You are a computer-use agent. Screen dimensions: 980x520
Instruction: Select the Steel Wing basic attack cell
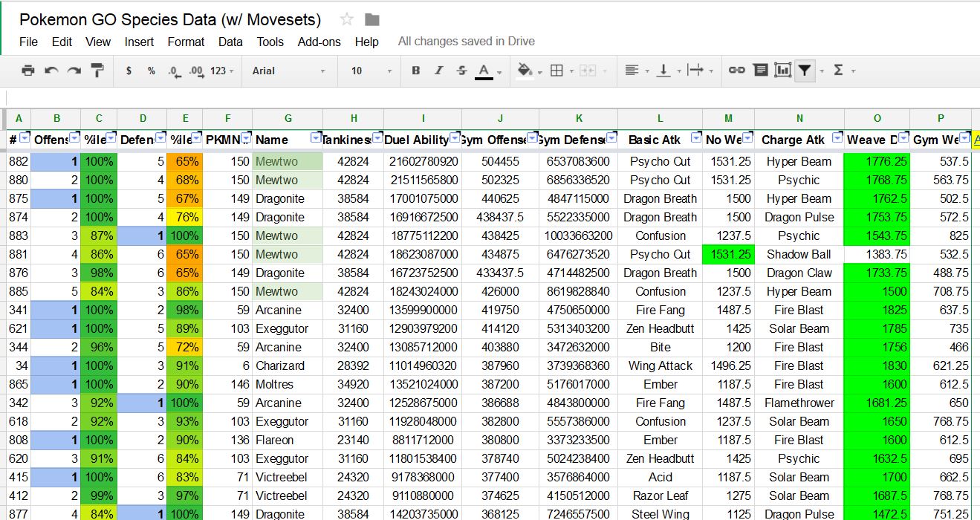click(x=660, y=514)
